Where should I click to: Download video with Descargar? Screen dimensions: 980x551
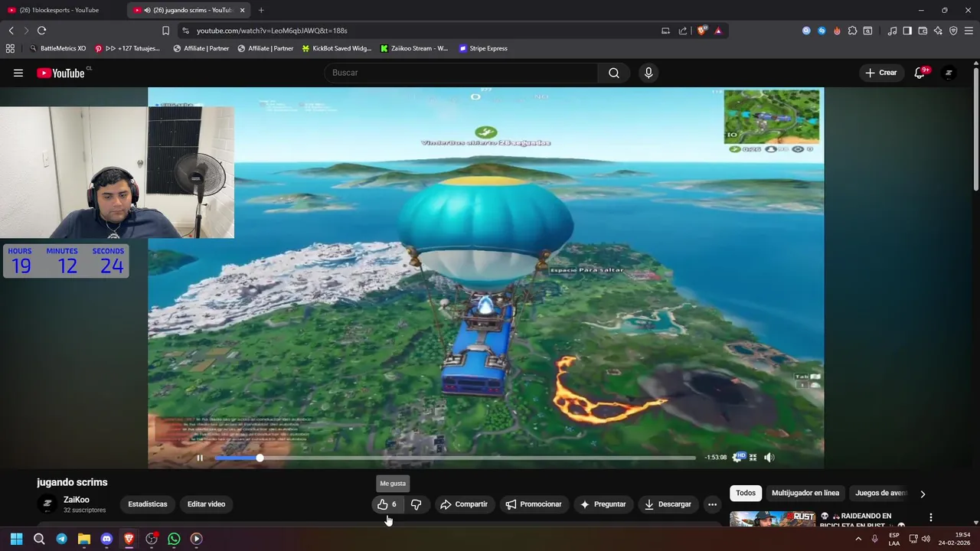(x=668, y=504)
